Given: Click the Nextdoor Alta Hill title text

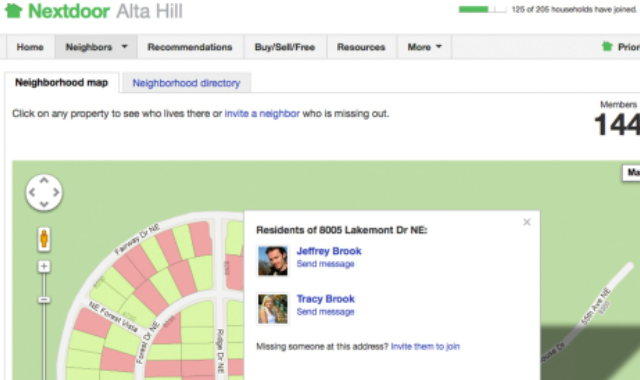Looking at the screenshot, I should click(105, 11).
